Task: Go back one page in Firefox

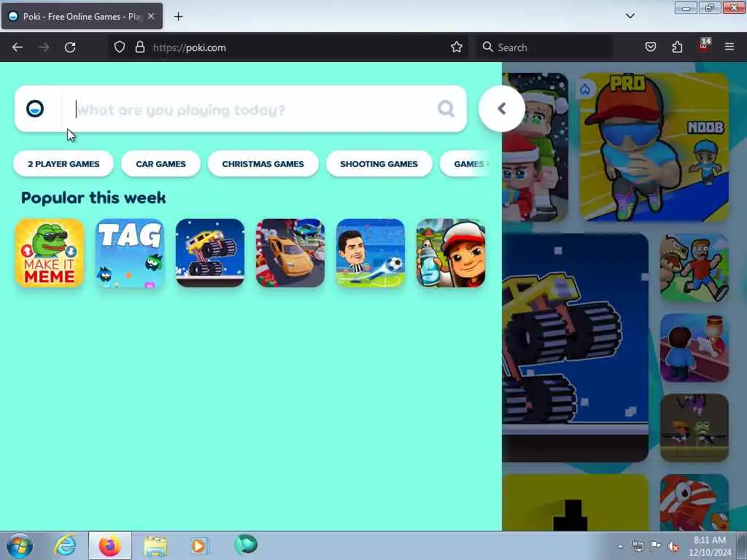Action: 18,47
